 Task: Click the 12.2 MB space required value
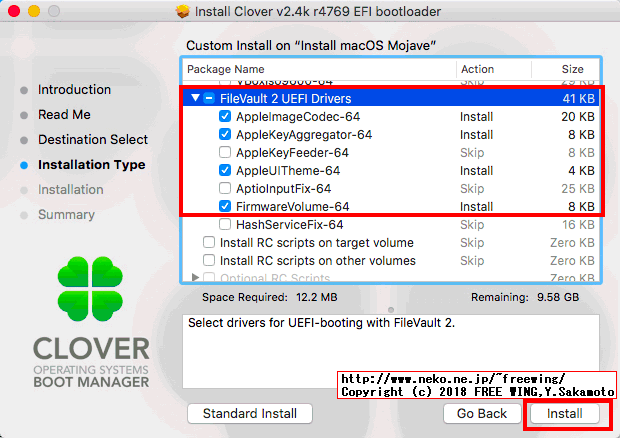(316, 297)
